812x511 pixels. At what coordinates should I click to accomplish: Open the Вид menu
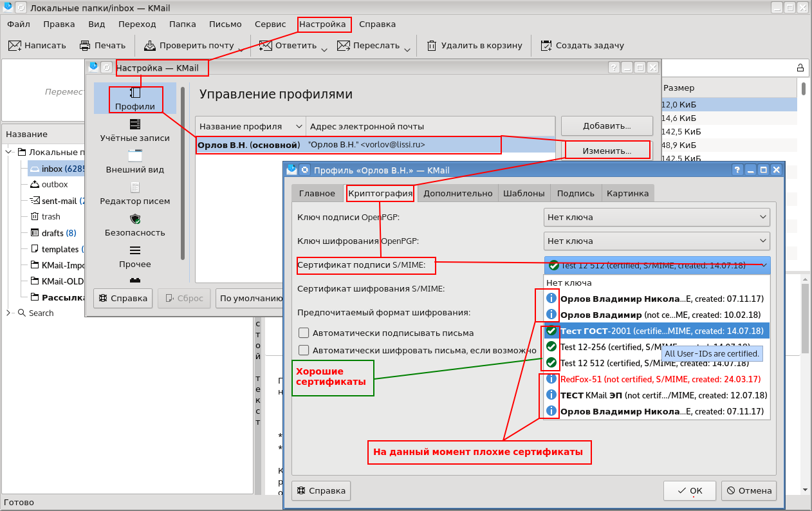coord(97,24)
